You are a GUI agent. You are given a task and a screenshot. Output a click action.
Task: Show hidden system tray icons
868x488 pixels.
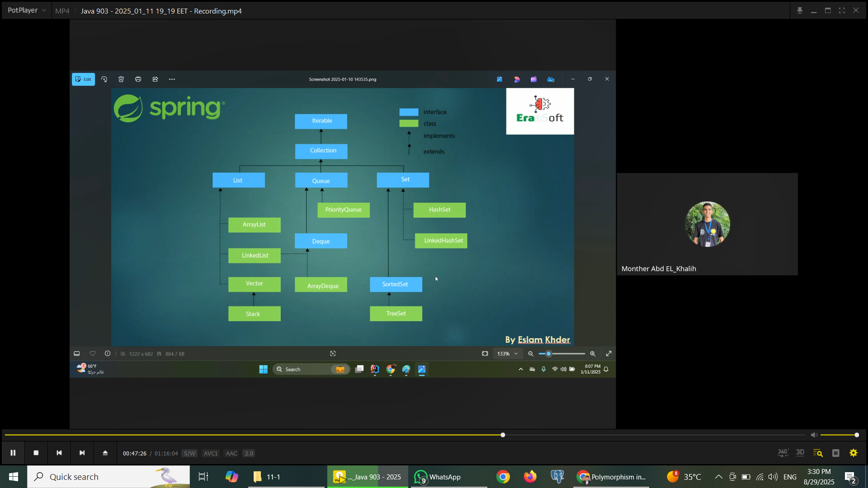pyautogui.click(x=718, y=477)
